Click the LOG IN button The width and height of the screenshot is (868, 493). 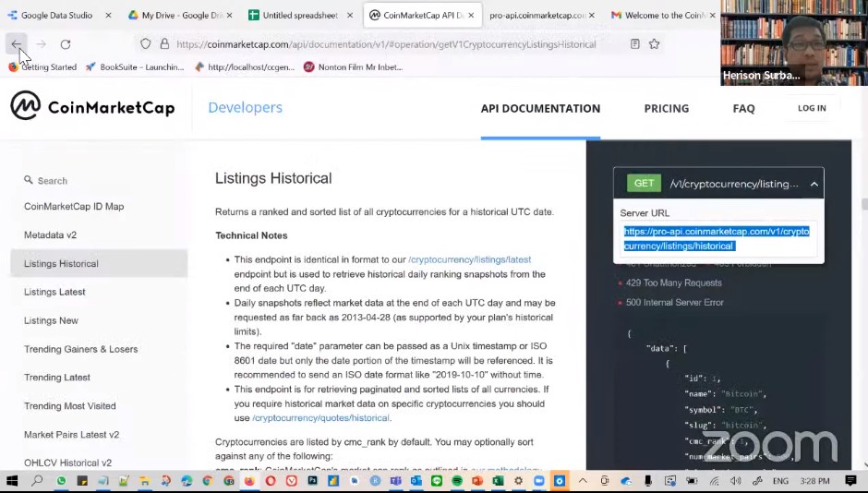pyautogui.click(x=812, y=108)
